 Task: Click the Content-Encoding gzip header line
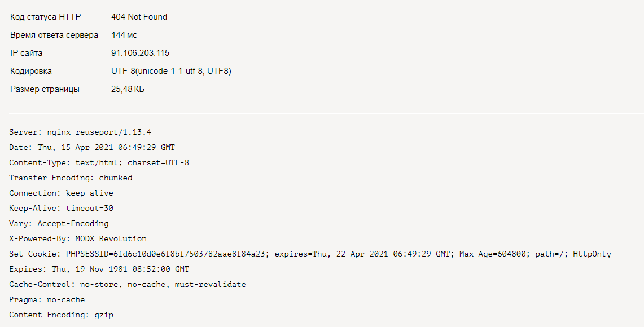[61, 315]
